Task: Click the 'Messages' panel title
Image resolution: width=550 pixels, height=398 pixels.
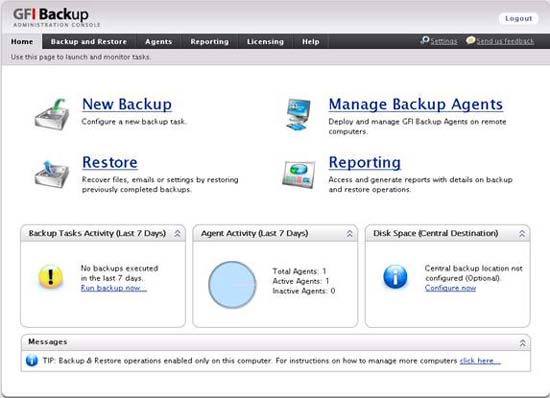Action: coord(48,342)
